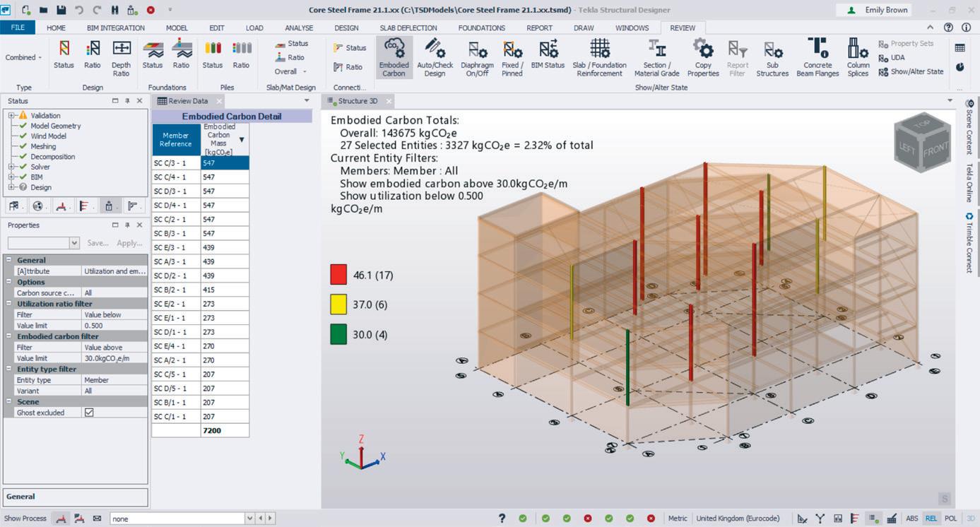
Task: Open the Column Splices tool
Action: pos(858,58)
